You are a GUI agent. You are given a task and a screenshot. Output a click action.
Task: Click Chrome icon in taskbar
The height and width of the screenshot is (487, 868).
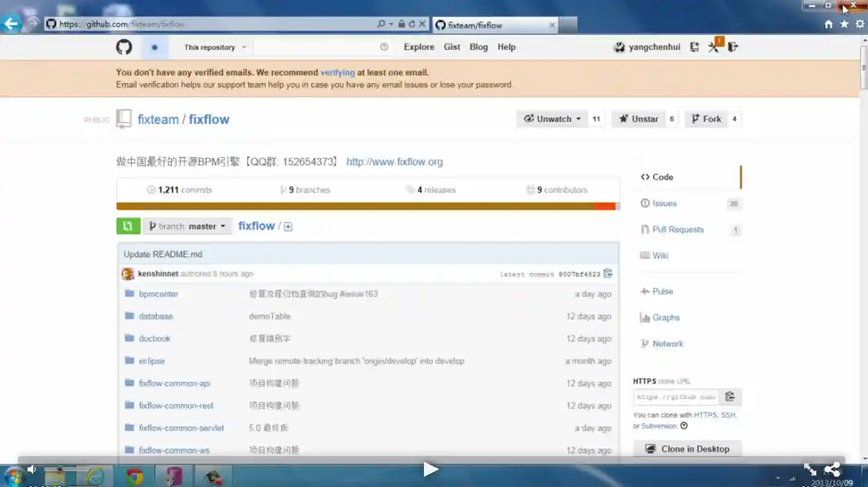(x=134, y=477)
